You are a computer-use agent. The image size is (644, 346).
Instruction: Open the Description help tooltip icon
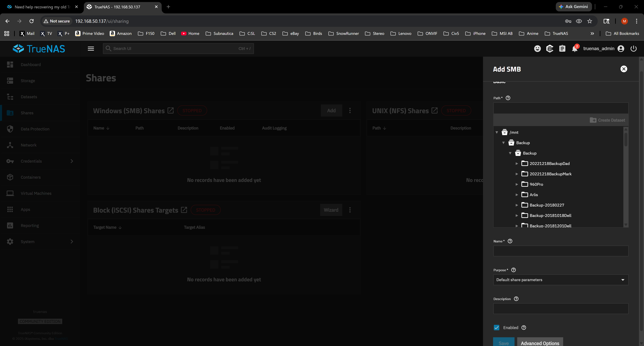click(x=516, y=299)
